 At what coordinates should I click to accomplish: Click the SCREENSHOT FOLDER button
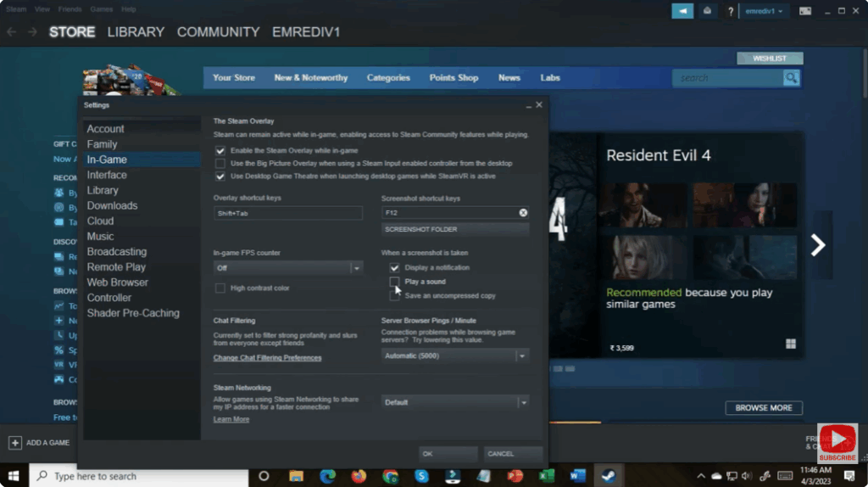(455, 229)
